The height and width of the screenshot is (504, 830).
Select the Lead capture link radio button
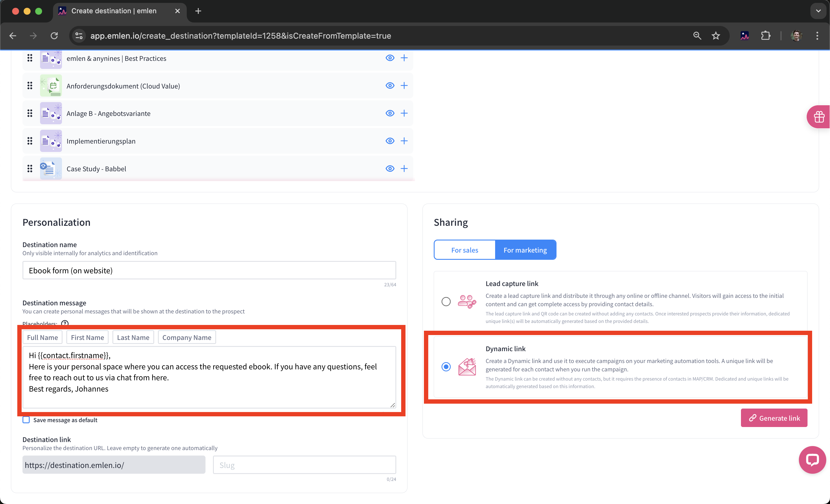pyautogui.click(x=446, y=301)
